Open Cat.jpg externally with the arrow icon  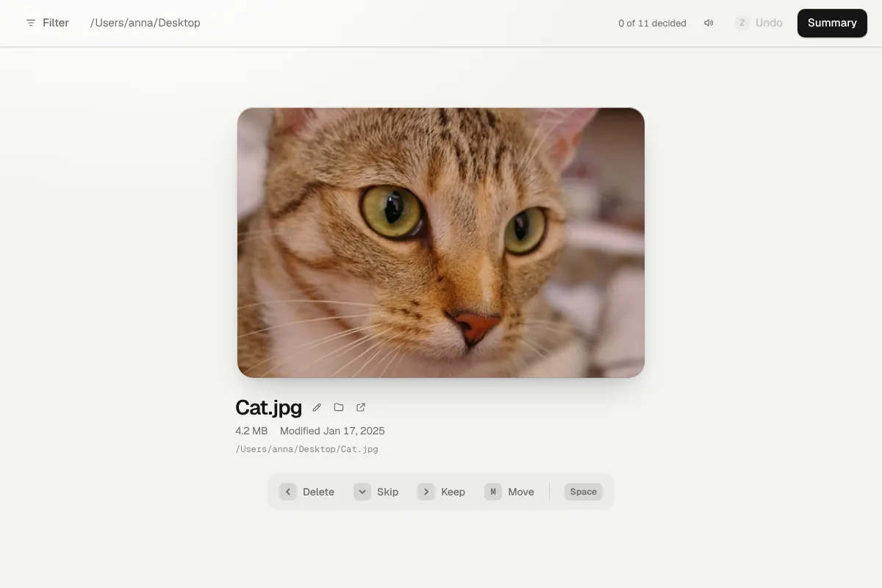[x=361, y=407]
